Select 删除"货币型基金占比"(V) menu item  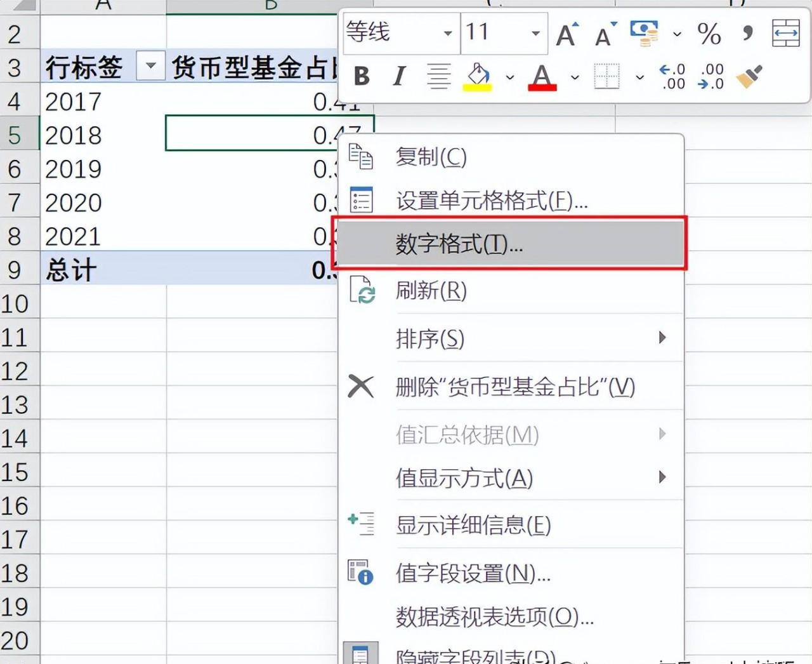[x=511, y=386]
